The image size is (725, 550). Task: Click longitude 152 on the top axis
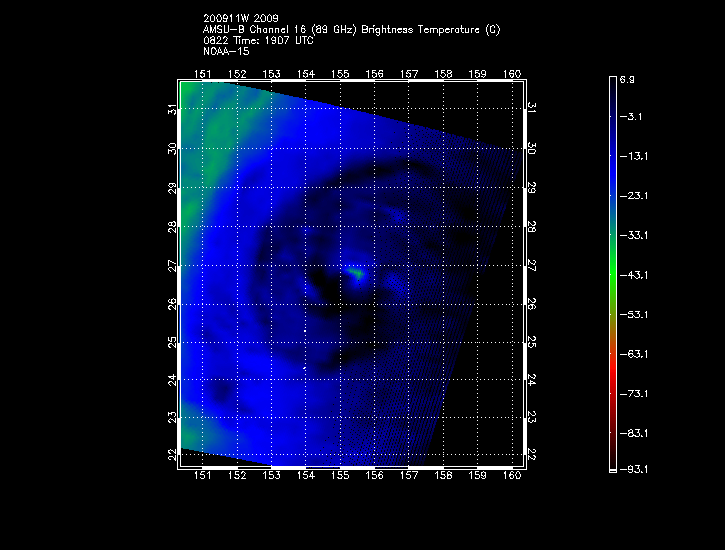[x=237, y=74]
